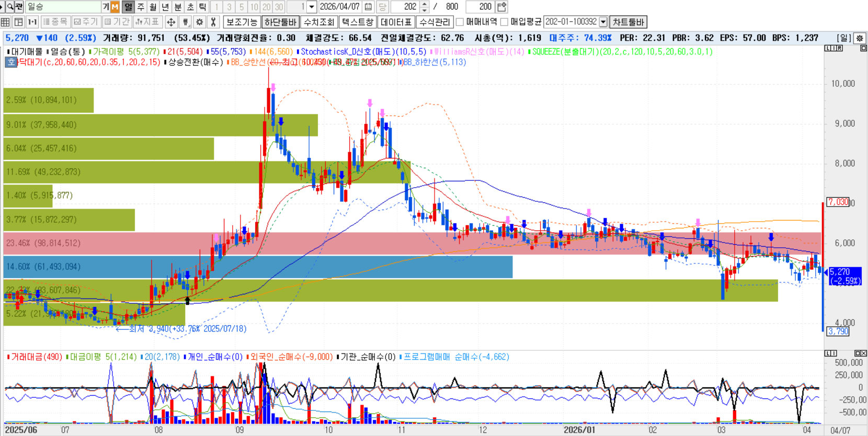The image size is (868, 436).
Task: Click the 일승 stock name input field
Action: tap(63, 7)
